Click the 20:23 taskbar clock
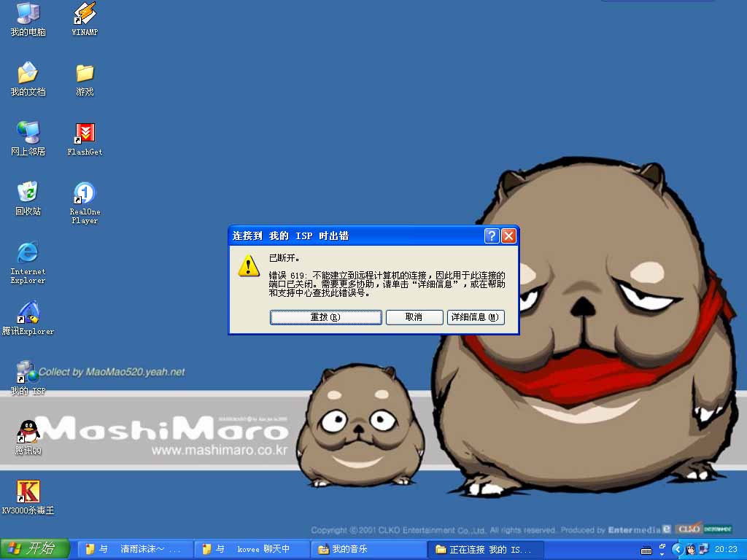The height and width of the screenshot is (560, 747). (726, 550)
